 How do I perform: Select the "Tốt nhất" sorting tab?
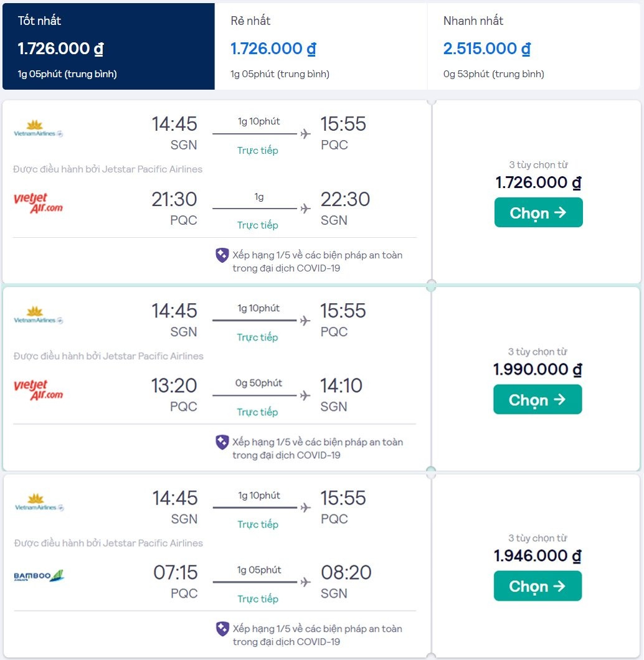click(x=108, y=47)
